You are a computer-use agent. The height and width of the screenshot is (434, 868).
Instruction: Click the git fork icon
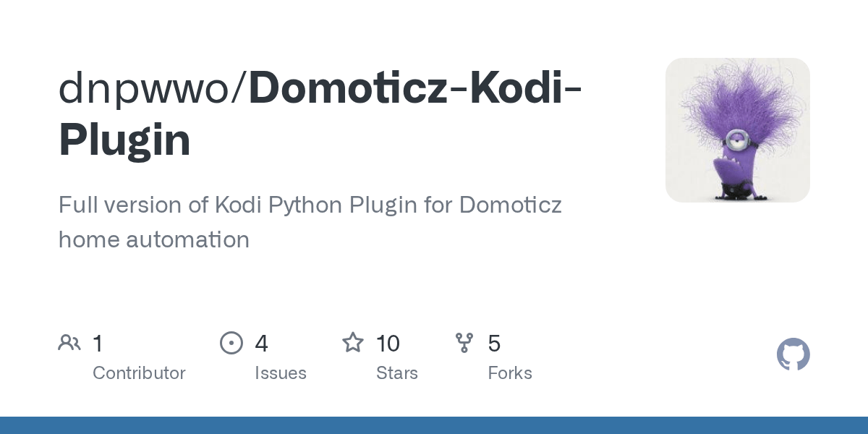pos(464,343)
